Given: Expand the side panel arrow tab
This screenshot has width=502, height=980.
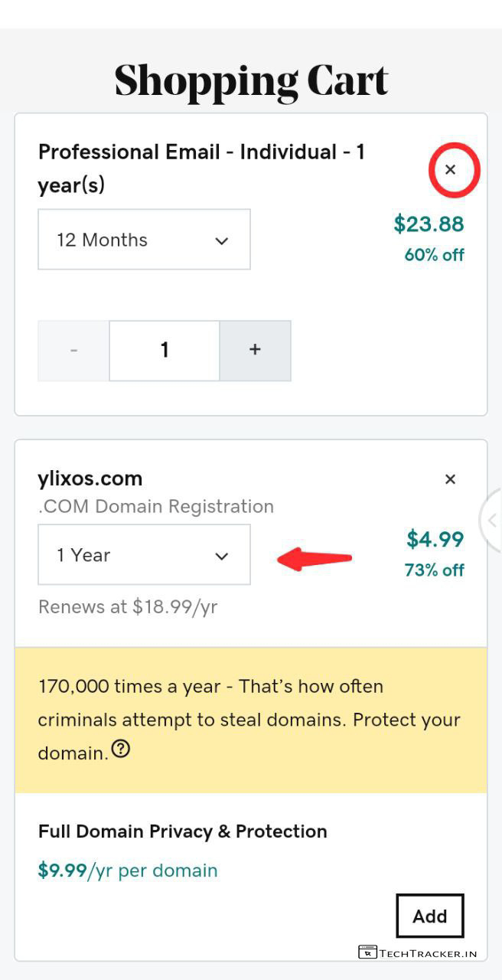Looking at the screenshot, I should tap(492, 521).
